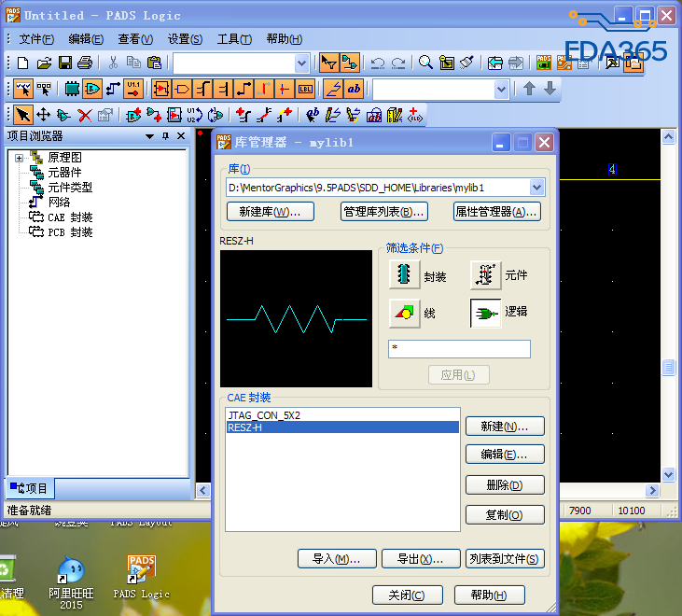Click the New file icon
The width and height of the screenshot is (682, 616).
pos(23,63)
